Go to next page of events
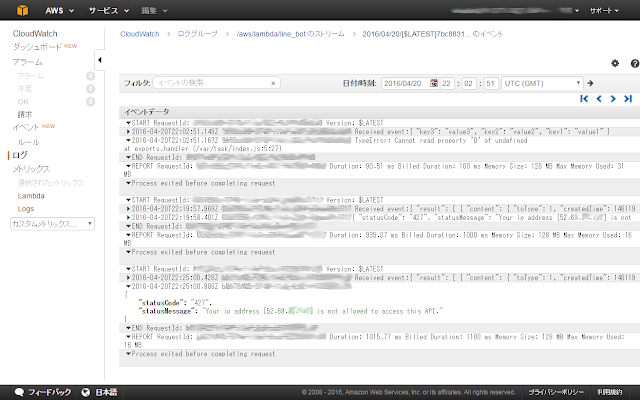 [613, 98]
